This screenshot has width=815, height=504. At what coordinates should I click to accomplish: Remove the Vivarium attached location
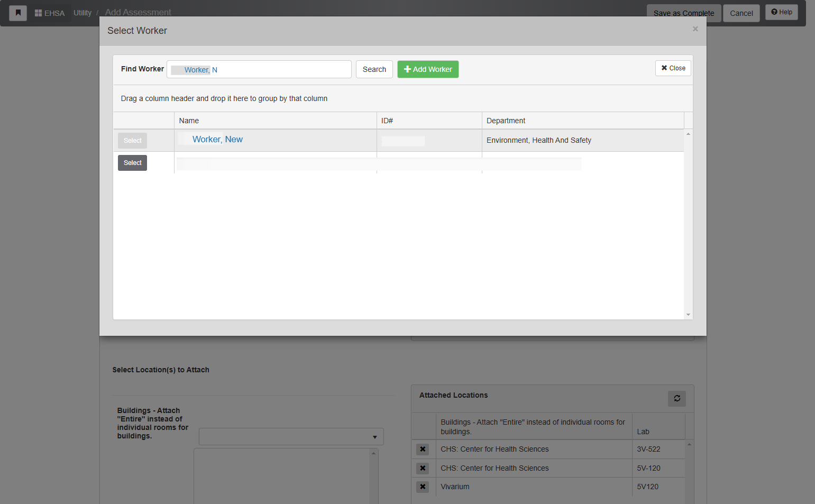(423, 487)
